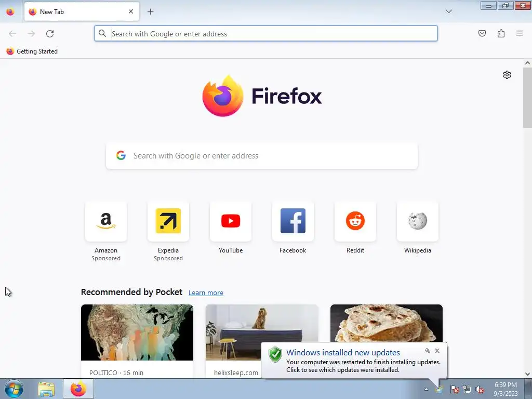Screen dimensions: 532x399
Task: Open the helixsleep.com story thumbnail
Action: point(262,324)
